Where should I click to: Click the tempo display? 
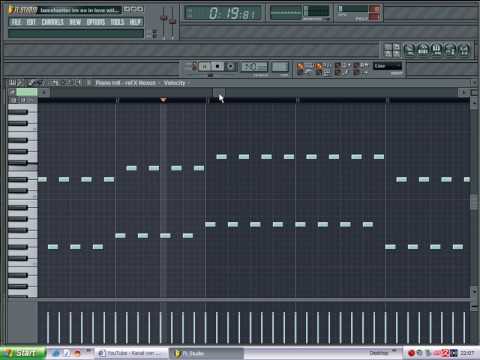click(x=254, y=67)
